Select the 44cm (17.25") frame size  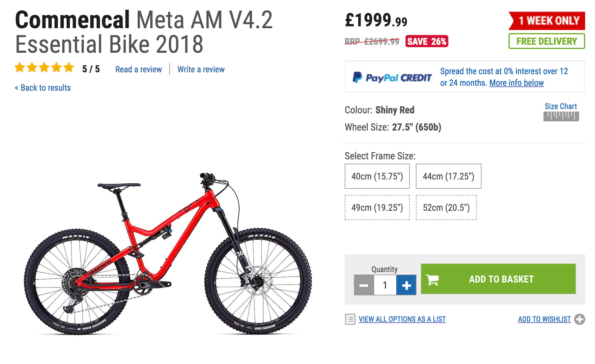448,176
